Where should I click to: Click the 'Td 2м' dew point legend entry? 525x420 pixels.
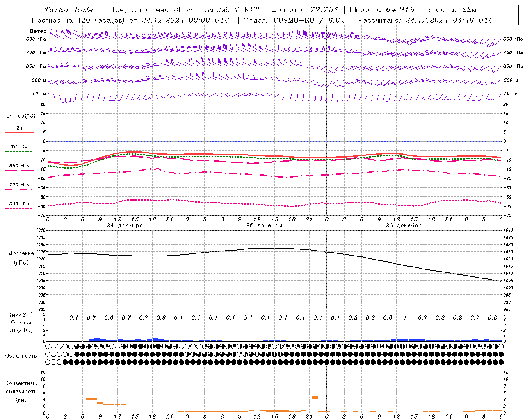[19, 147]
